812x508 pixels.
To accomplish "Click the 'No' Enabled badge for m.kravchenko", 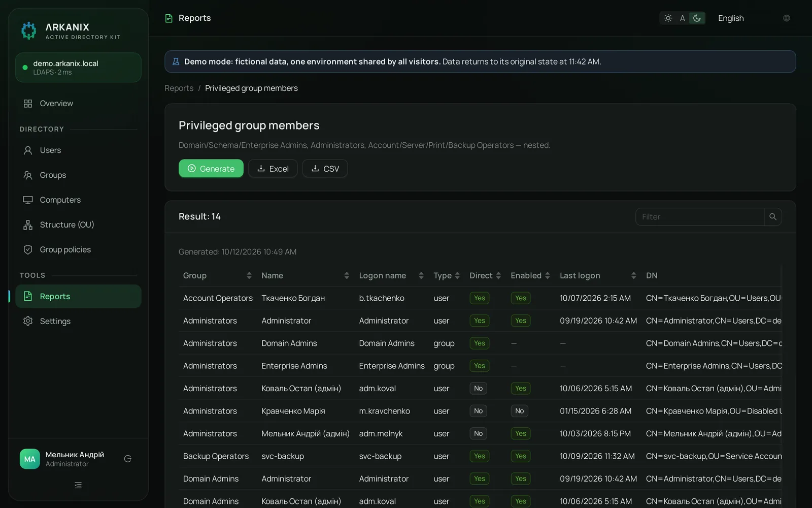I will pos(519,411).
